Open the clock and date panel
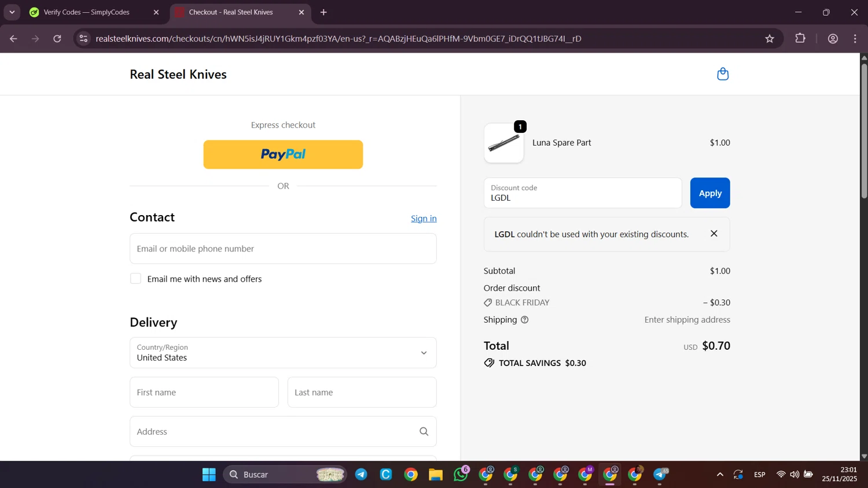Screen dimensions: 868x488 840,475
